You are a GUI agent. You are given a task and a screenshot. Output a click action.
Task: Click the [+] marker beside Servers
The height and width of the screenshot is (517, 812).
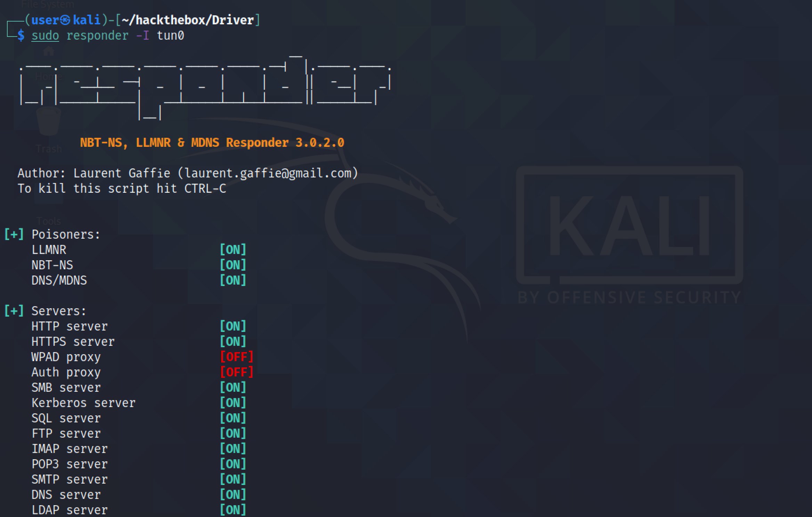[x=14, y=311]
